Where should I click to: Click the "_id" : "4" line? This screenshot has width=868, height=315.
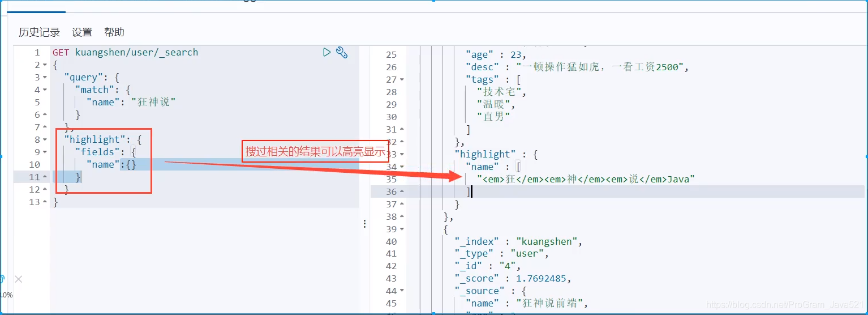coord(488,266)
